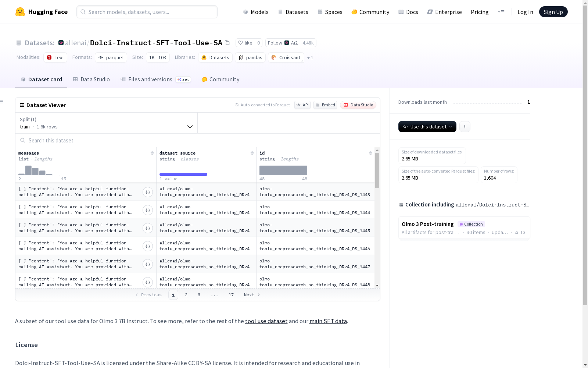Screen dimensions: 588x368
Task: Click the like count 0
Action: coord(259,43)
